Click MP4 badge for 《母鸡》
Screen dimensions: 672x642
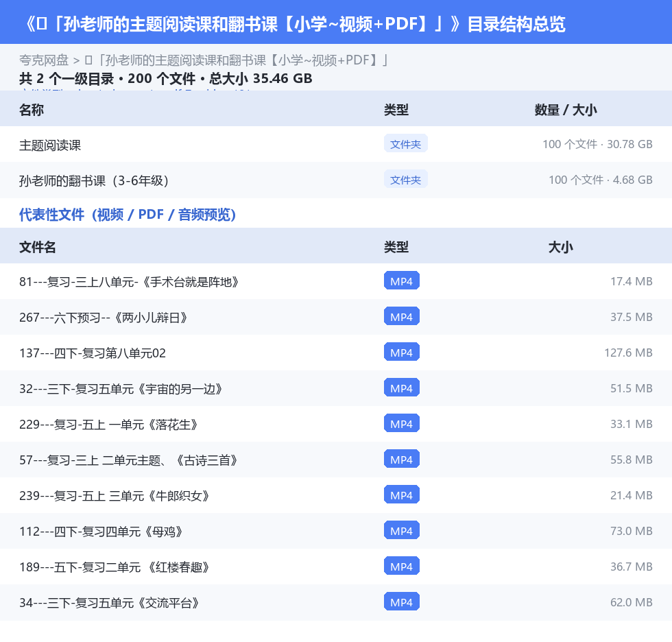click(x=402, y=530)
